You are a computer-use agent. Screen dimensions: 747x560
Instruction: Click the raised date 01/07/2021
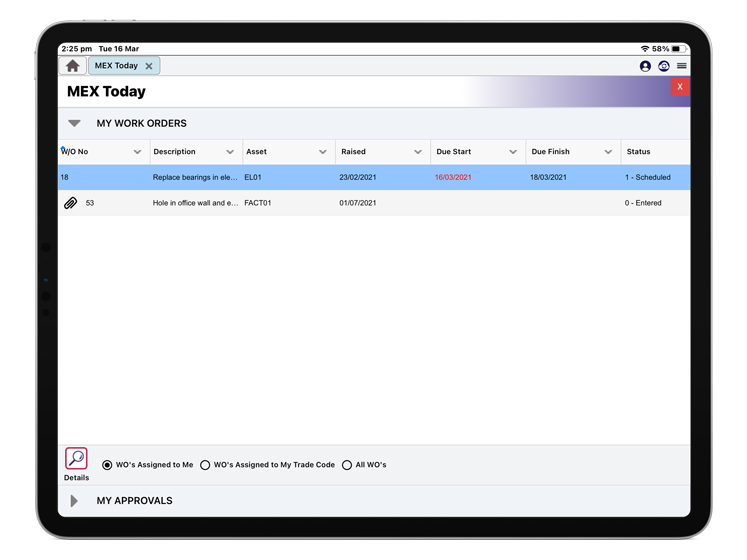pos(358,203)
